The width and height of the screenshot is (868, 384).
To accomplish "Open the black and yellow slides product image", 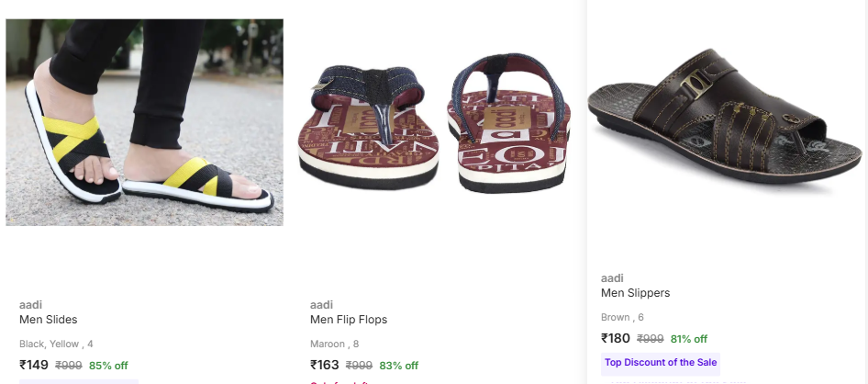I will 144,122.
